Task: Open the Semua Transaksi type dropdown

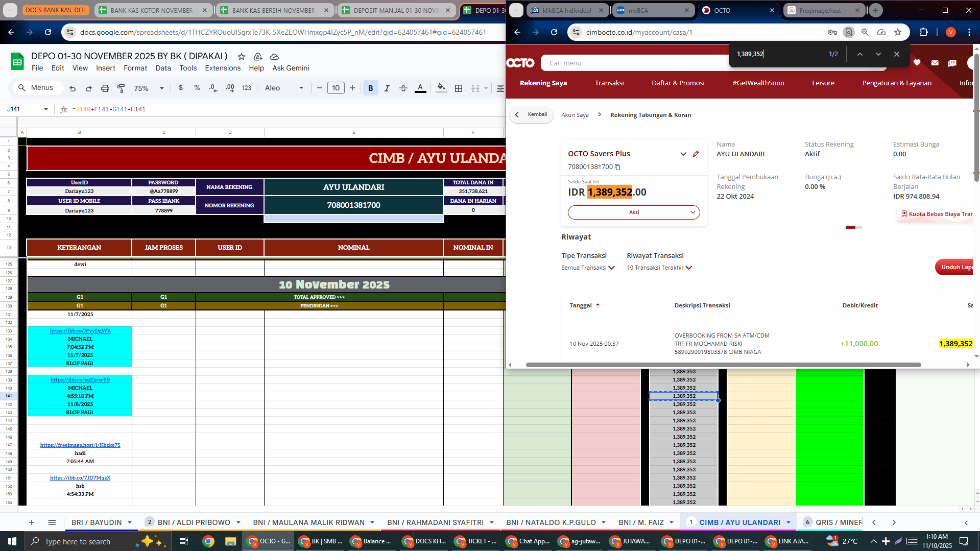Action: click(588, 268)
